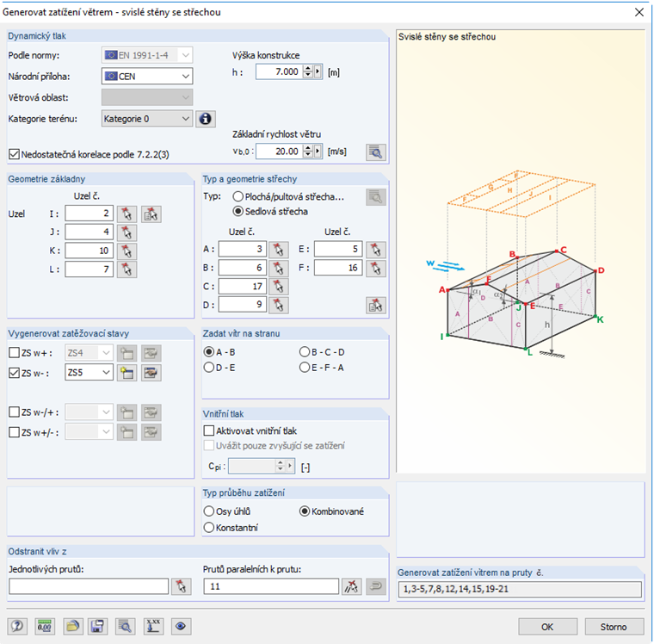This screenshot has width=654, height=644.
Task: Set wind on side E - F - A
Action: click(x=305, y=368)
